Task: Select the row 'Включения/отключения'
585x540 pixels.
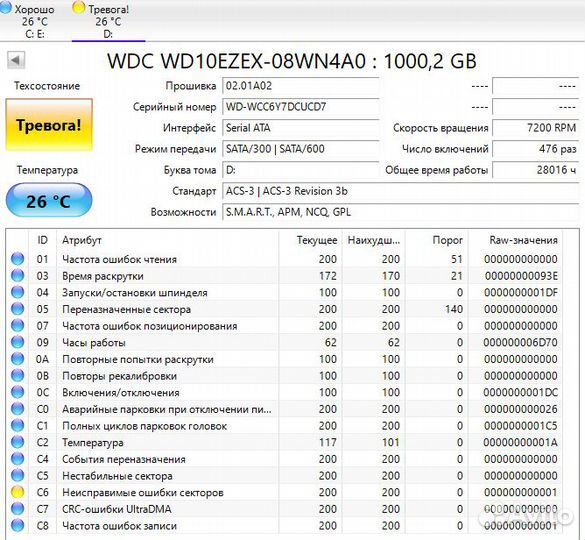Action: click(285, 392)
